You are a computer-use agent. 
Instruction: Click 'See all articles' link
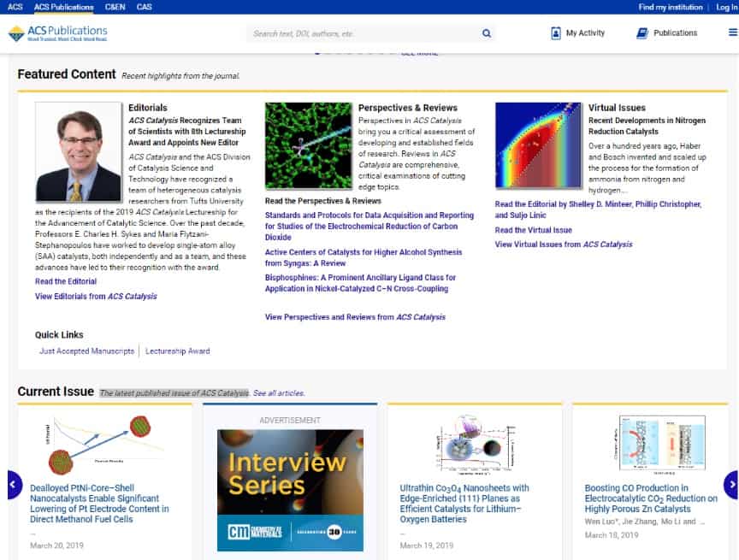click(279, 392)
